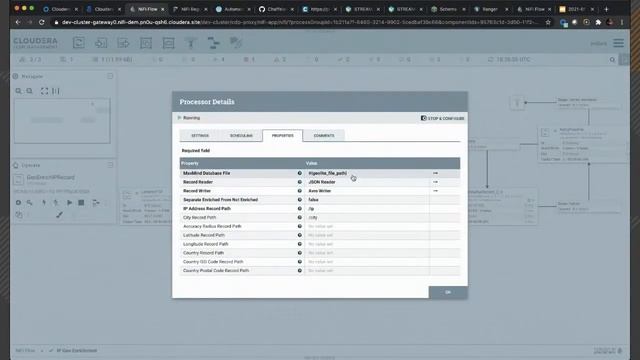Go to the JSON Reader service via arrow

click(436, 182)
